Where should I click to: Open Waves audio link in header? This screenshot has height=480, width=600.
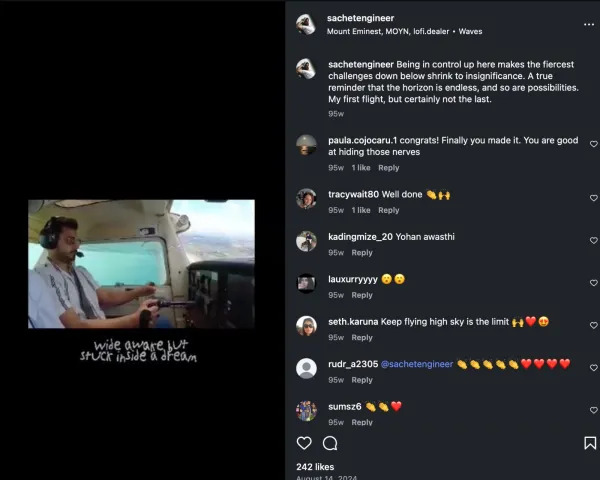pos(470,31)
